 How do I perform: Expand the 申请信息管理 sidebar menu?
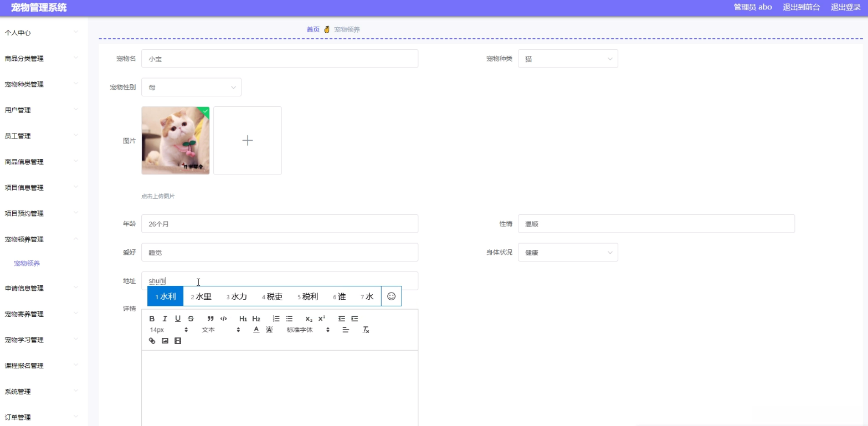(44, 288)
